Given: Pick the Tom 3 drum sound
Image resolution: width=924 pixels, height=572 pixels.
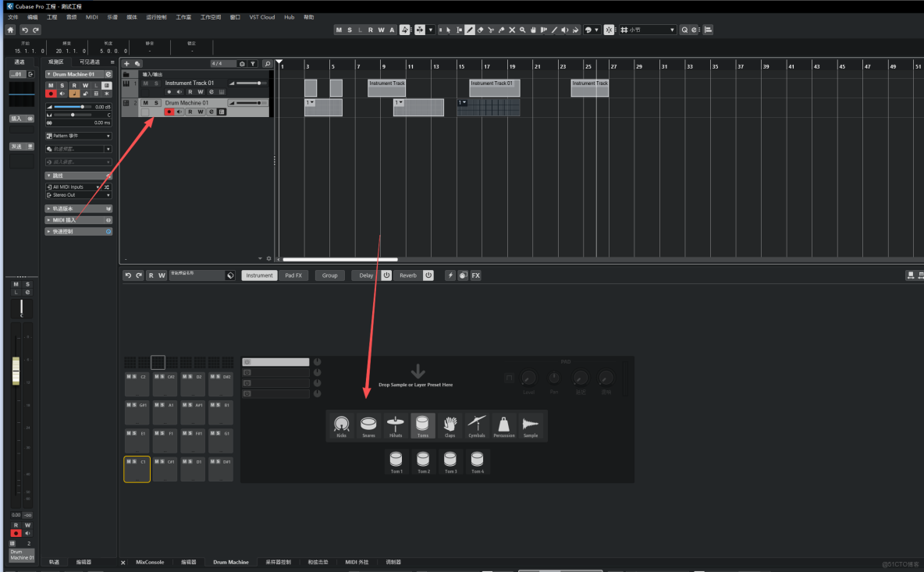Looking at the screenshot, I should (x=450, y=462).
